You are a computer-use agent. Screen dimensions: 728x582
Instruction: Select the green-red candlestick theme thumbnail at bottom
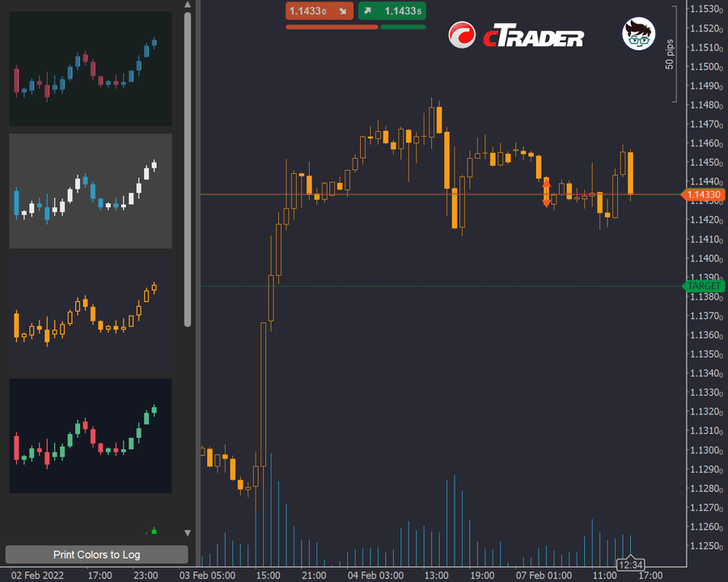(x=90, y=436)
